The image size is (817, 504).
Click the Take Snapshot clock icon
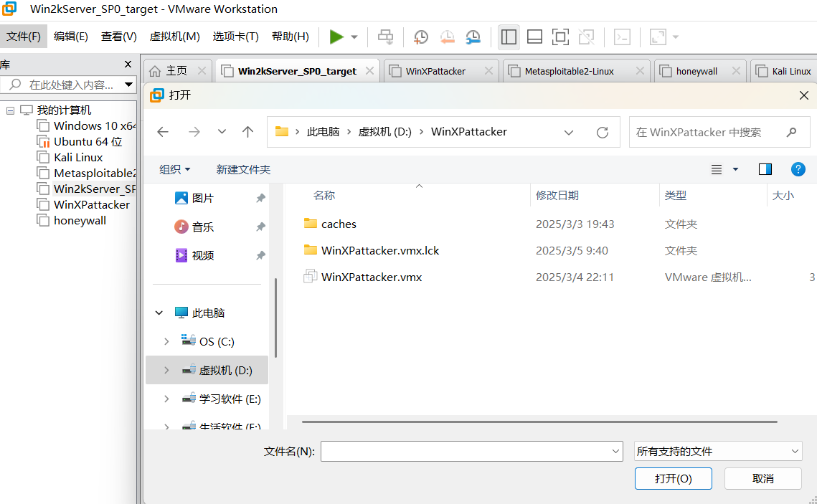pyautogui.click(x=420, y=37)
